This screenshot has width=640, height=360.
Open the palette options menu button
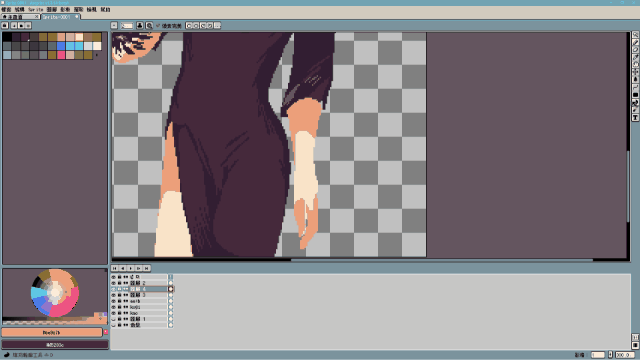pos(28,25)
